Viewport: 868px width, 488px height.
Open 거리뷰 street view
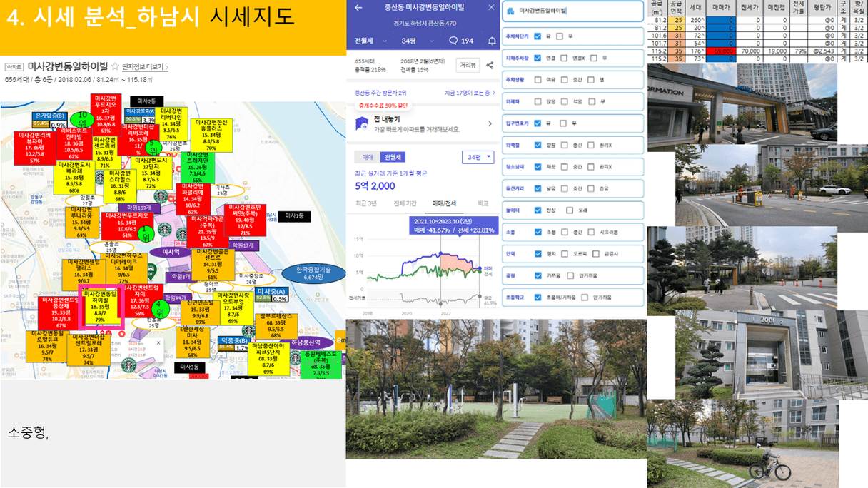[x=468, y=65]
